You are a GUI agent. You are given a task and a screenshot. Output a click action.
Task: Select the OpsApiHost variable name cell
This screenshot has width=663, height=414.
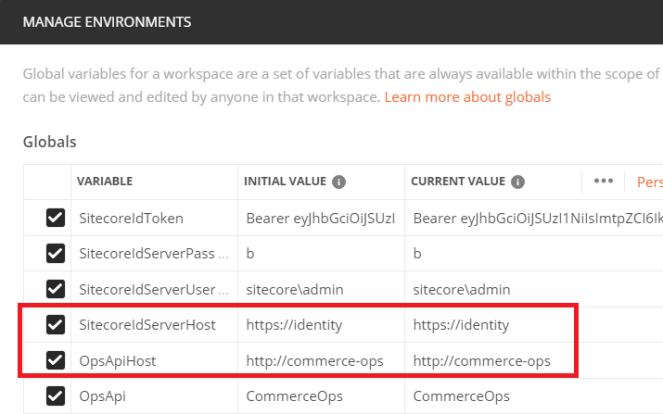point(154,361)
